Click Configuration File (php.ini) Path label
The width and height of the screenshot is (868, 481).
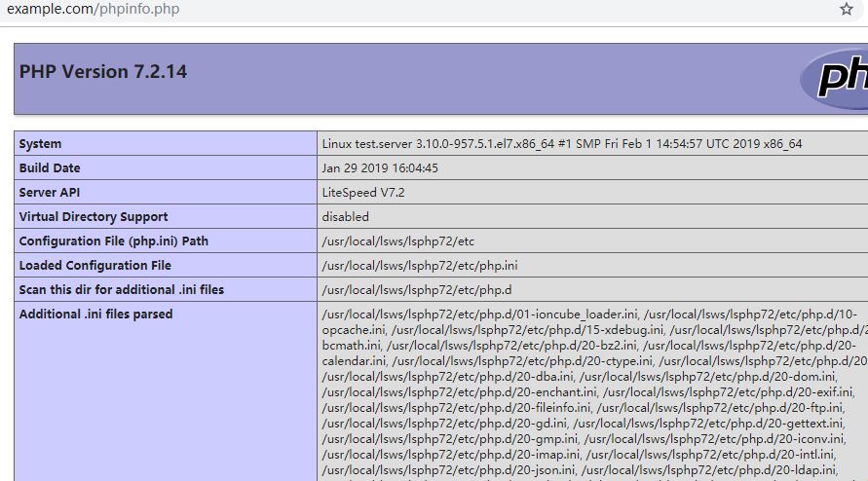(x=114, y=241)
